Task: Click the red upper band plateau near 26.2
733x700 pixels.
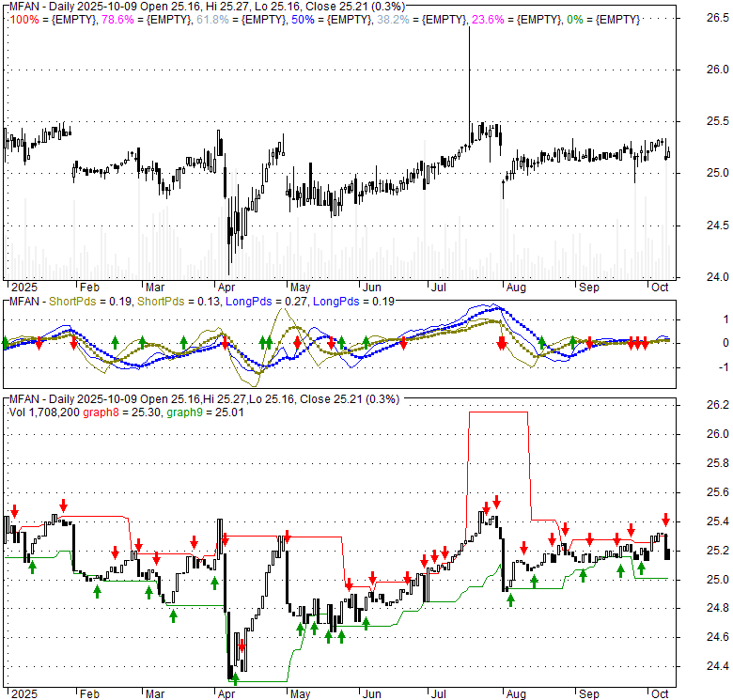Action: (x=498, y=412)
